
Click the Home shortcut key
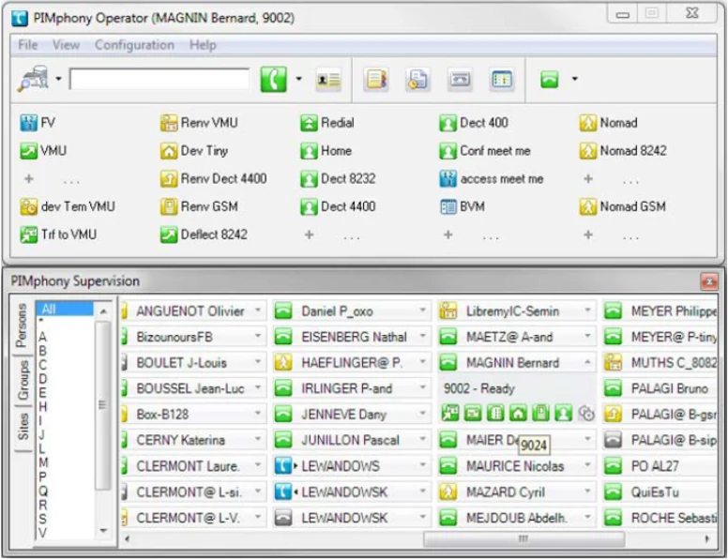[x=326, y=150]
